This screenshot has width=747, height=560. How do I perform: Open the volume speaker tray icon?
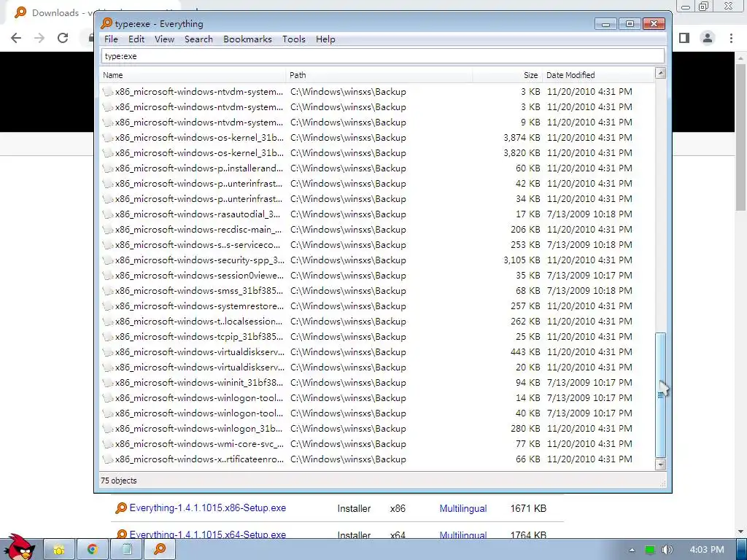click(x=667, y=550)
